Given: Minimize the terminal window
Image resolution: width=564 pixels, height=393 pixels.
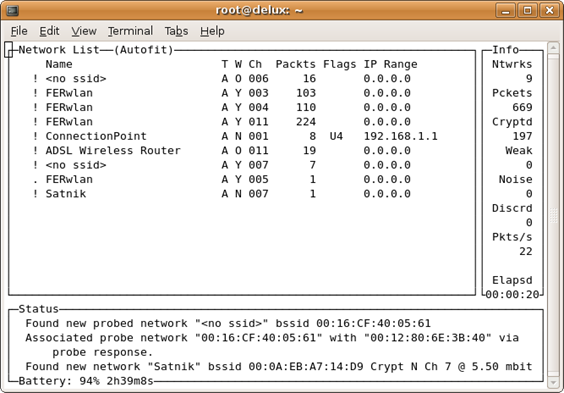Looking at the screenshot, I should (506, 10).
